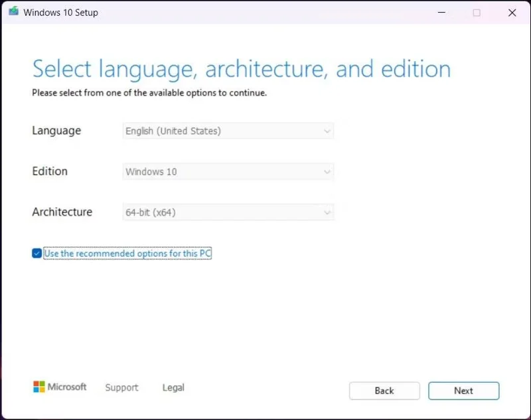
Task: Open the Legal link
Action: (x=173, y=387)
